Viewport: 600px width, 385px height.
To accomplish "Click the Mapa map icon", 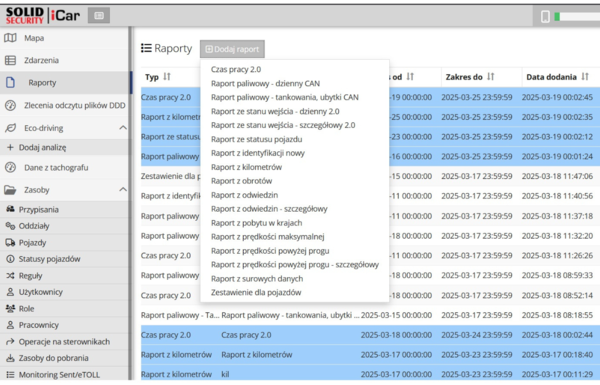I will 10,38.
